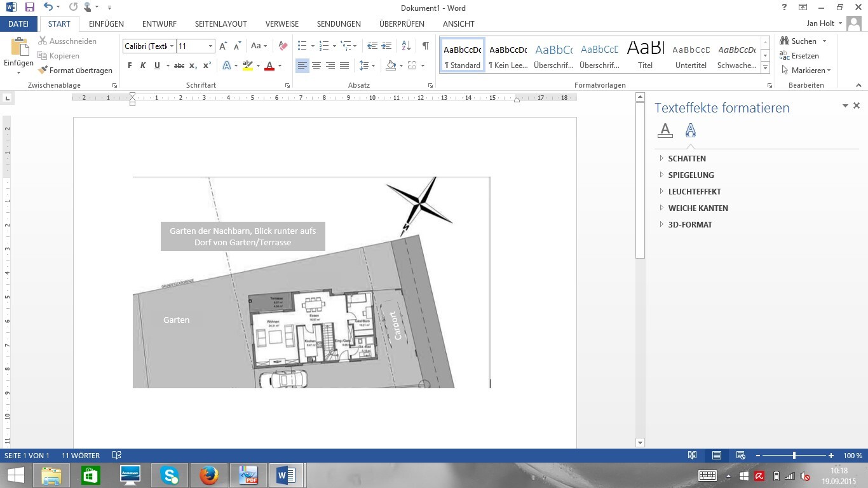Switch to the SEITENLAYOUT tab
The height and width of the screenshot is (488, 868).
pyautogui.click(x=220, y=24)
